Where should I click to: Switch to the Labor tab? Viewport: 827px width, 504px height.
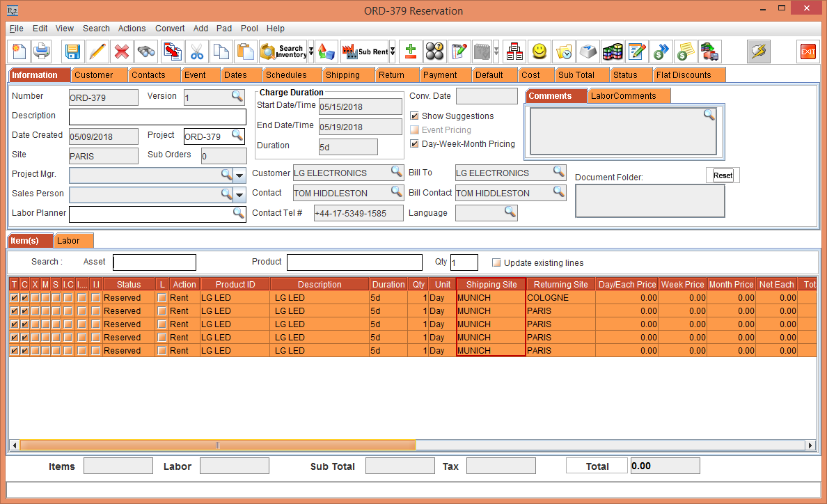68,241
